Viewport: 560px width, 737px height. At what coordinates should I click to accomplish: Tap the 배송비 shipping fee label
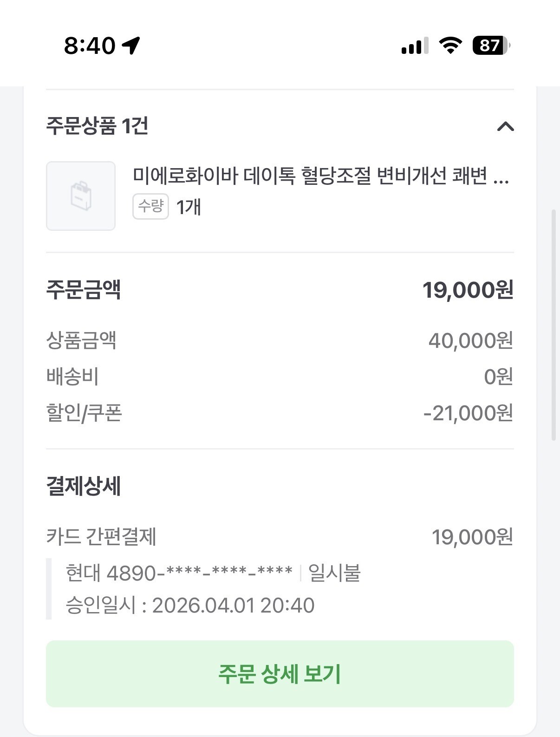(x=72, y=377)
